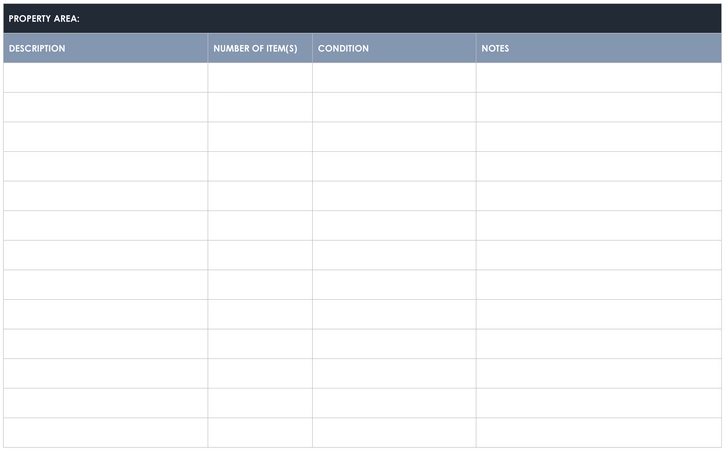
Task: Click first empty cell under NUMBER OF ITEM(S)
Action: pyautogui.click(x=260, y=78)
